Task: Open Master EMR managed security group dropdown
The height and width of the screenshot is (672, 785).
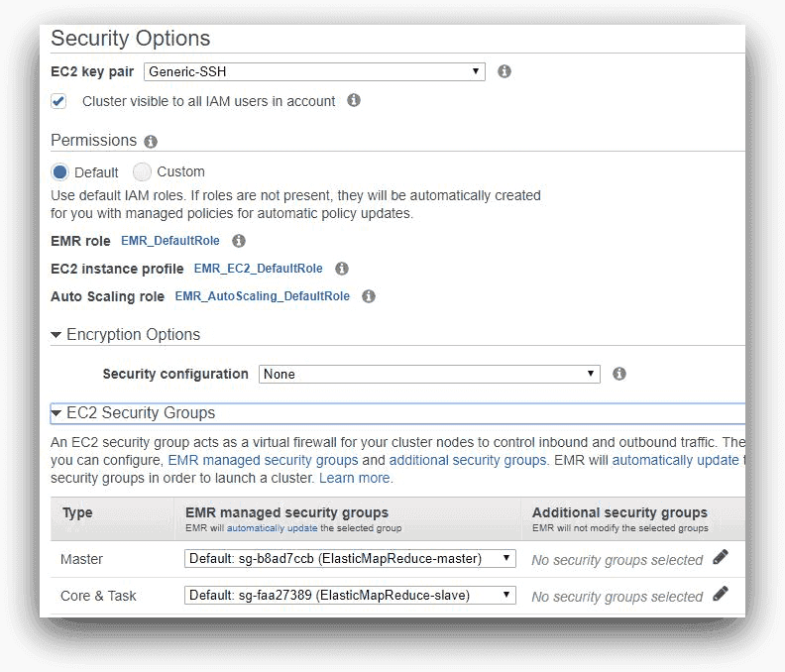Action: coord(350,558)
